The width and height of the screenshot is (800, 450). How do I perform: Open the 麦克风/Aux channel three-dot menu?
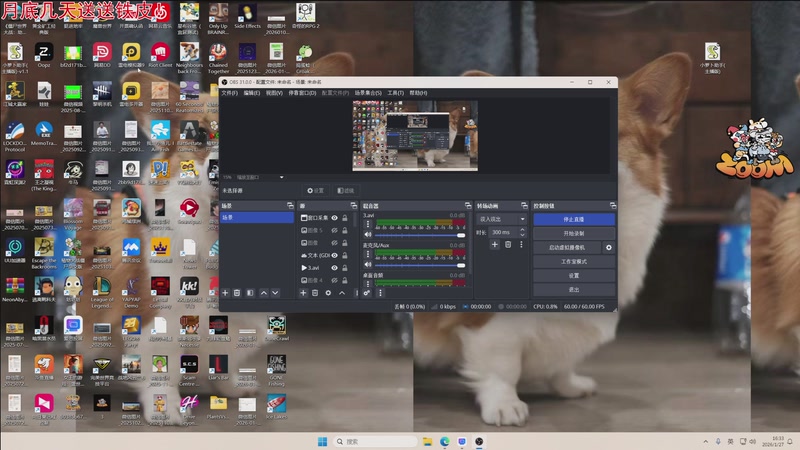click(367, 254)
